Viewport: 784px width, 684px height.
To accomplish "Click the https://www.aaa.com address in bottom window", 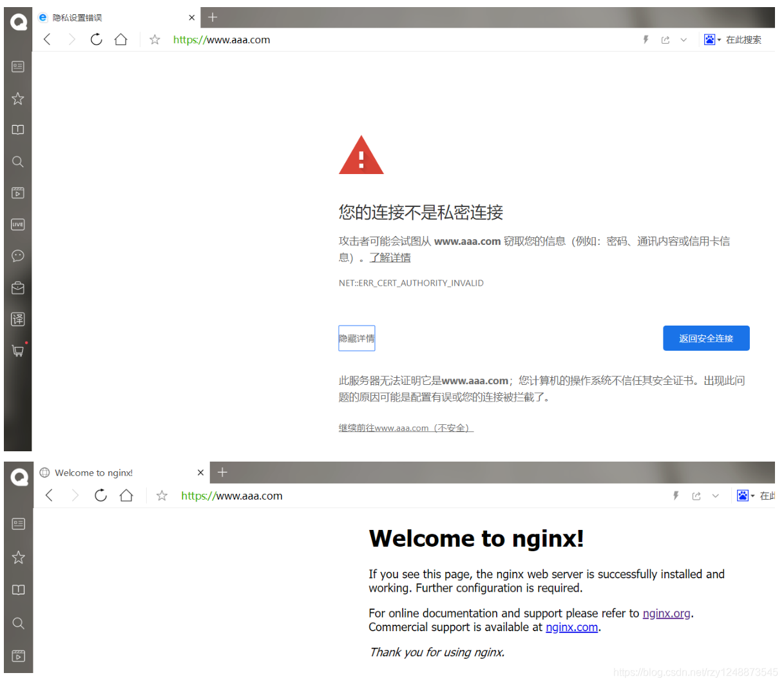I will pos(232,496).
